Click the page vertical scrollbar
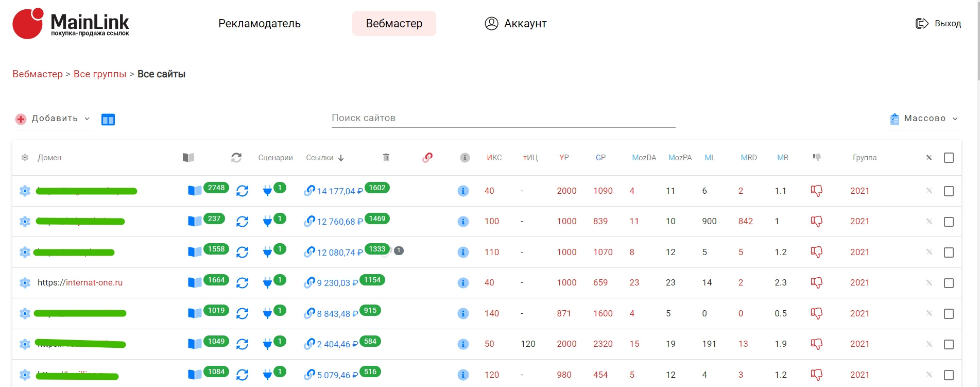This screenshot has width=980, height=387. 978,41
